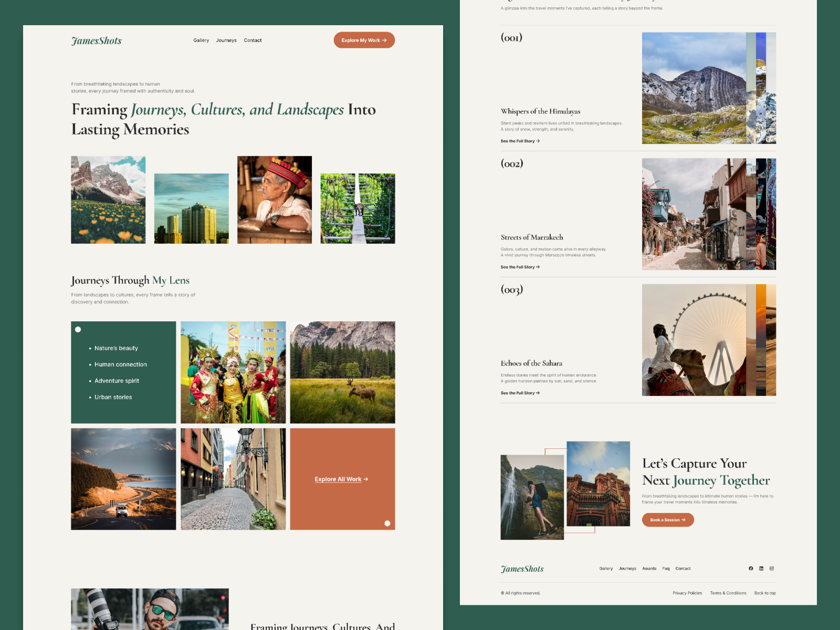Click the Explore My Work button
The image size is (840, 630).
coord(364,40)
